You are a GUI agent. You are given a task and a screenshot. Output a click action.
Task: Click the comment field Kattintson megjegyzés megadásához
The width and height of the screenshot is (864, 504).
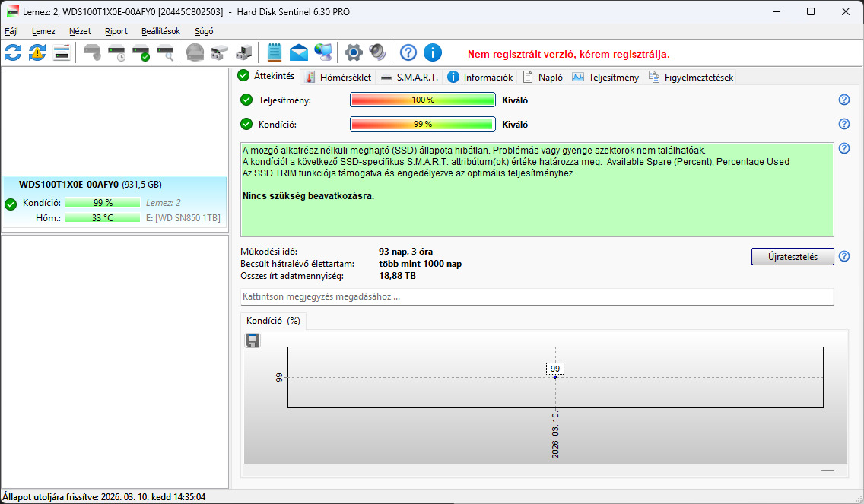click(x=537, y=296)
